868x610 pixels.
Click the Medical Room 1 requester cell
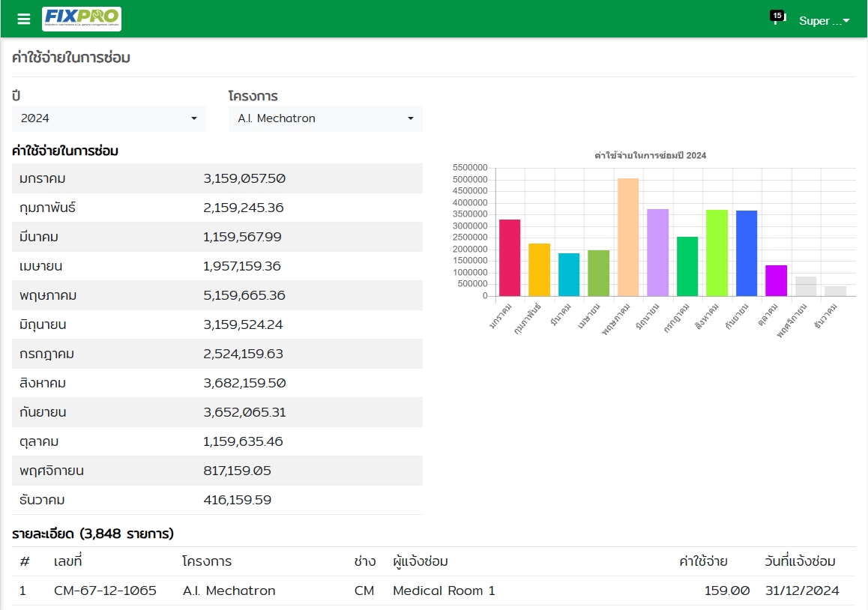click(x=444, y=591)
